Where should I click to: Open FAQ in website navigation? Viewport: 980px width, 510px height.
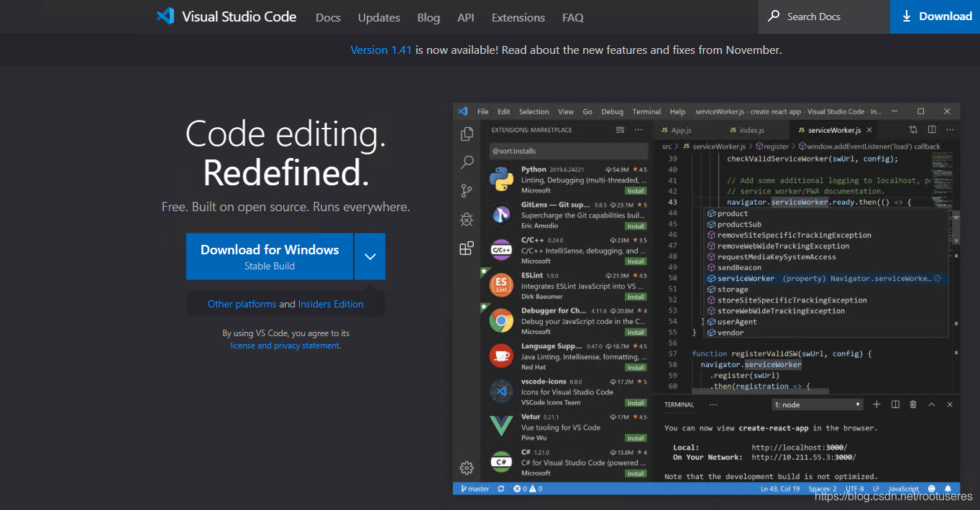573,17
